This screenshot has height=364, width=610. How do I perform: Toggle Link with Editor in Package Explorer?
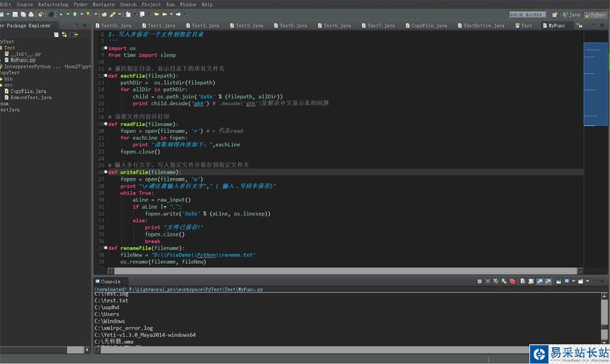tap(64, 35)
